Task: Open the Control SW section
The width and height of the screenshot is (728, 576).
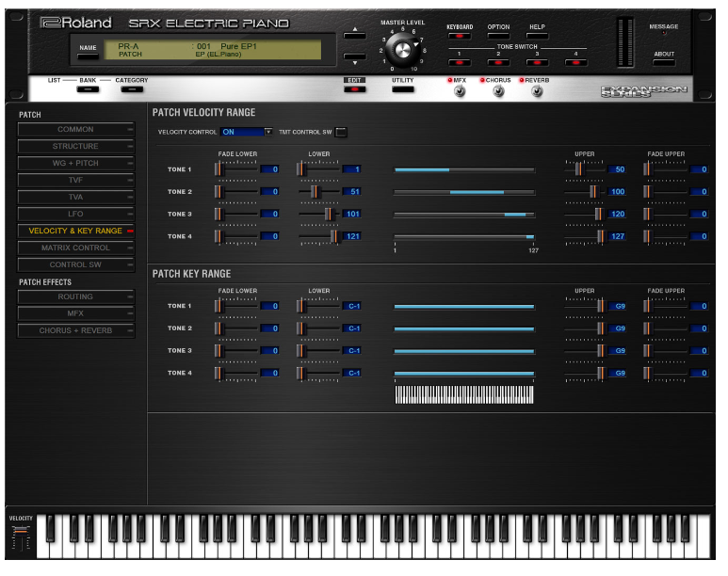Action: click(75, 264)
